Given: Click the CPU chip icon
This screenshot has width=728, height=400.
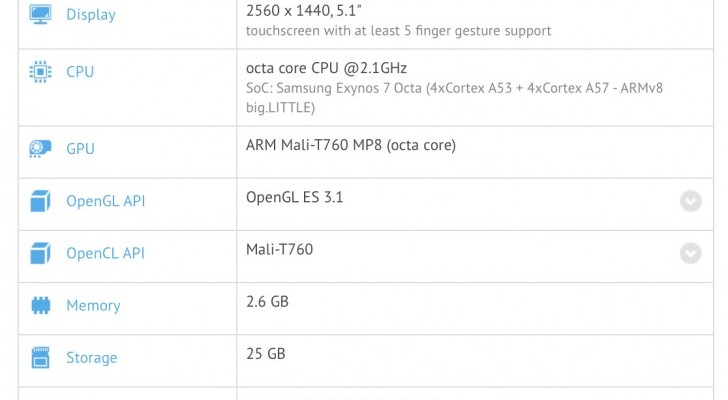Looking at the screenshot, I should pyautogui.click(x=41, y=72).
